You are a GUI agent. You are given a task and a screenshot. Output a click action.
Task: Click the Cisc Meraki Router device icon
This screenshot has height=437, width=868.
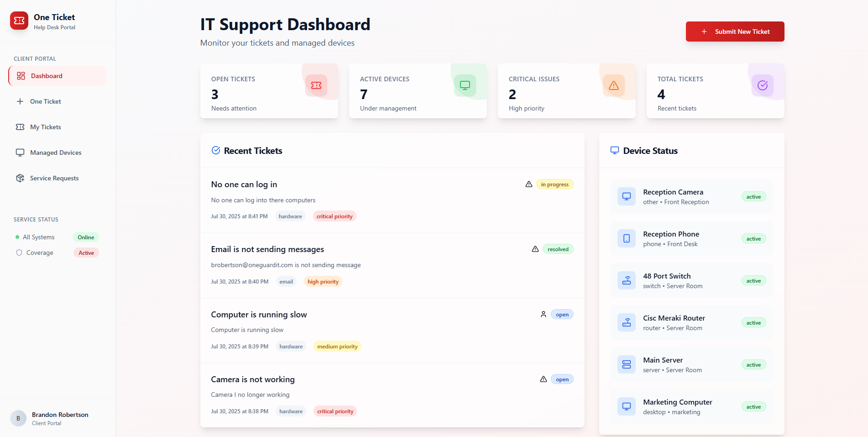(x=627, y=322)
